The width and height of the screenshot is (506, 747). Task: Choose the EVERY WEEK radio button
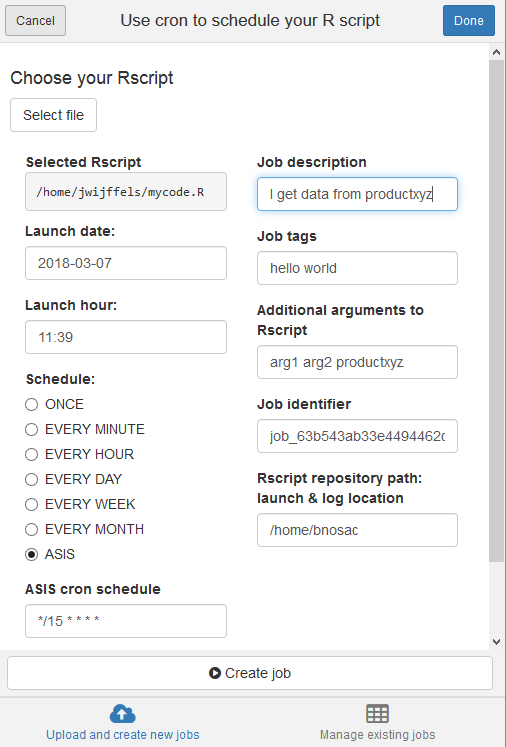pyautogui.click(x=31, y=505)
